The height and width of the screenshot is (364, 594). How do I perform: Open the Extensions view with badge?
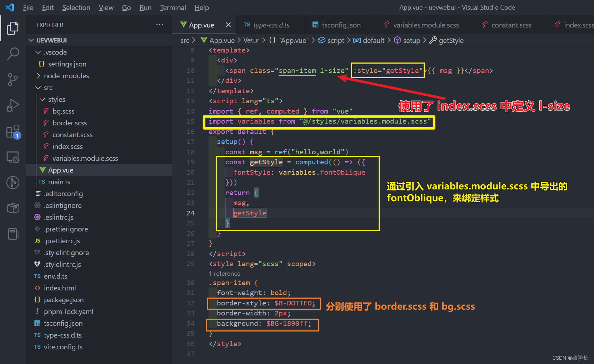coord(13,132)
